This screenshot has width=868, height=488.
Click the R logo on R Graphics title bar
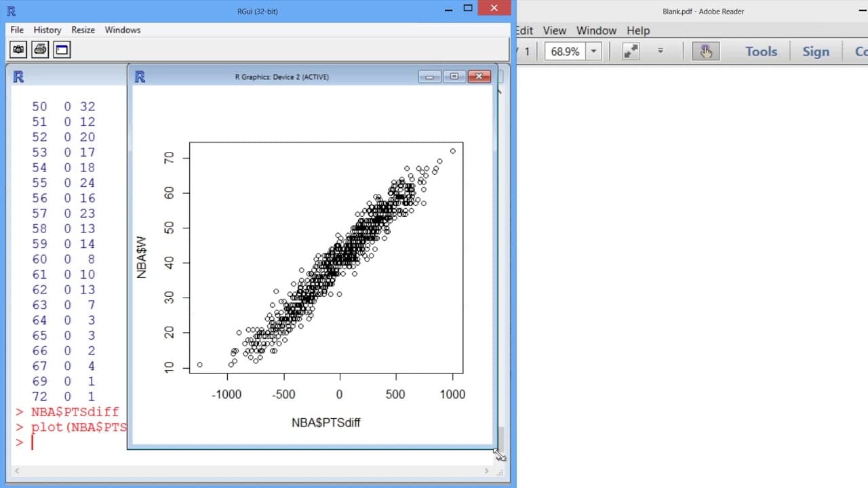pyautogui.click(x=140, y=77)
